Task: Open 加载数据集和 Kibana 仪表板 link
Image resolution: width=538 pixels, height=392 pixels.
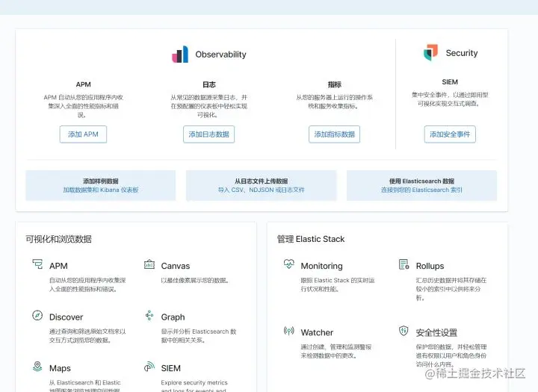Action: (x=101, y=190)
